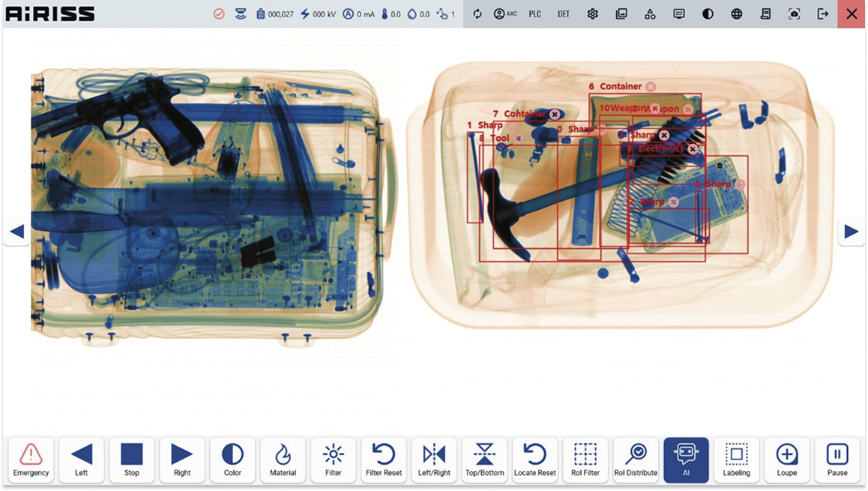This screenshot has height=491, width=868.
Task: Click the RoI Filter icon
Action: point(585,460)
